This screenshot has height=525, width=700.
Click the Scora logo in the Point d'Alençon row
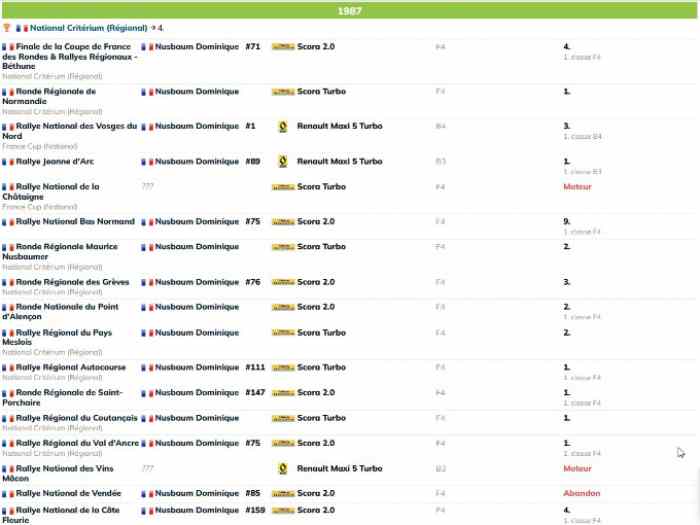(x=283, y=307)
